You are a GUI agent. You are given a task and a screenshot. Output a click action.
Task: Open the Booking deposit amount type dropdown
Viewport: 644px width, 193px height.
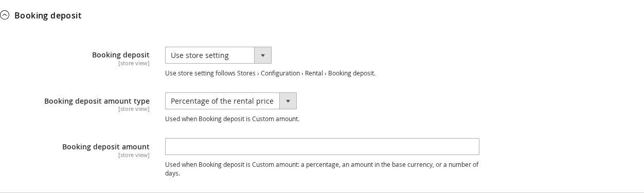tap(230, 101)
